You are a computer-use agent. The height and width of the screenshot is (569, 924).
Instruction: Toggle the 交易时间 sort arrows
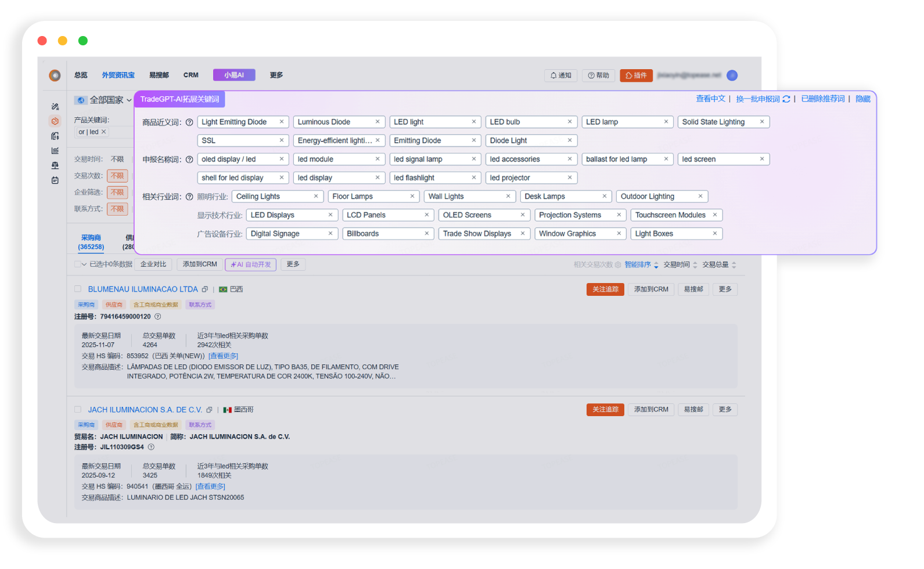(695, 265)
